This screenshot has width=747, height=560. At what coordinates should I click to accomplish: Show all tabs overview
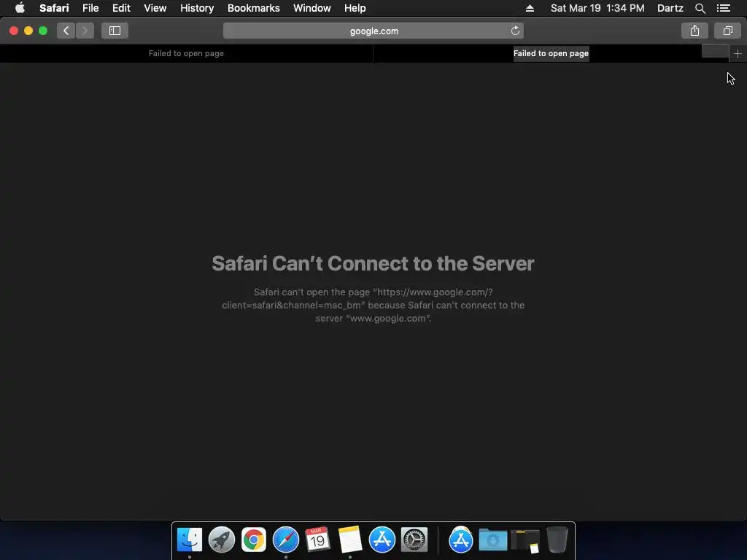tap(727, 31)
